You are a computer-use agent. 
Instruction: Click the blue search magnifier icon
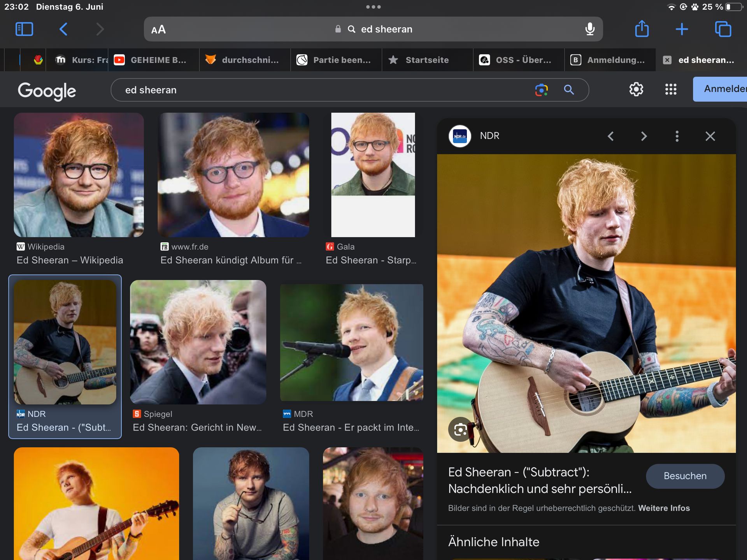click(x=569, y=90)
